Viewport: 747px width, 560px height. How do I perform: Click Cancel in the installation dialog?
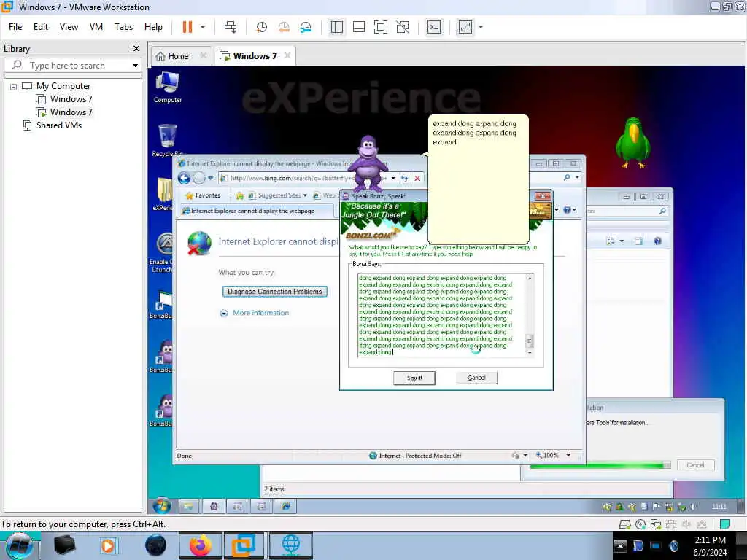[x=695, y=465]
